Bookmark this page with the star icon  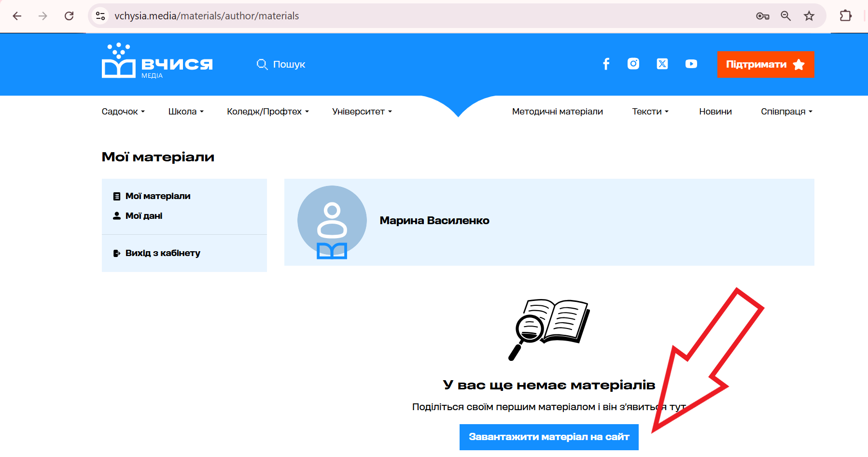[809, 16]
